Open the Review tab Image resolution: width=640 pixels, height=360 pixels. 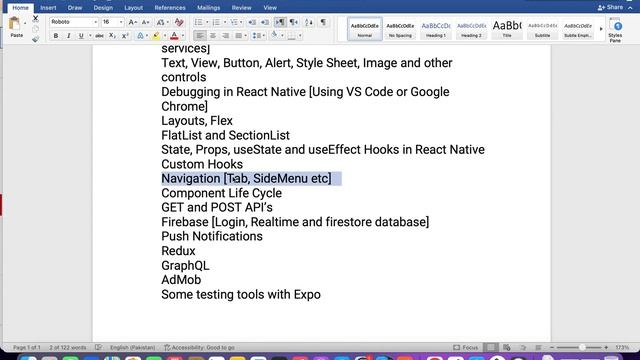pyautogui.click(x=242, y=8)
